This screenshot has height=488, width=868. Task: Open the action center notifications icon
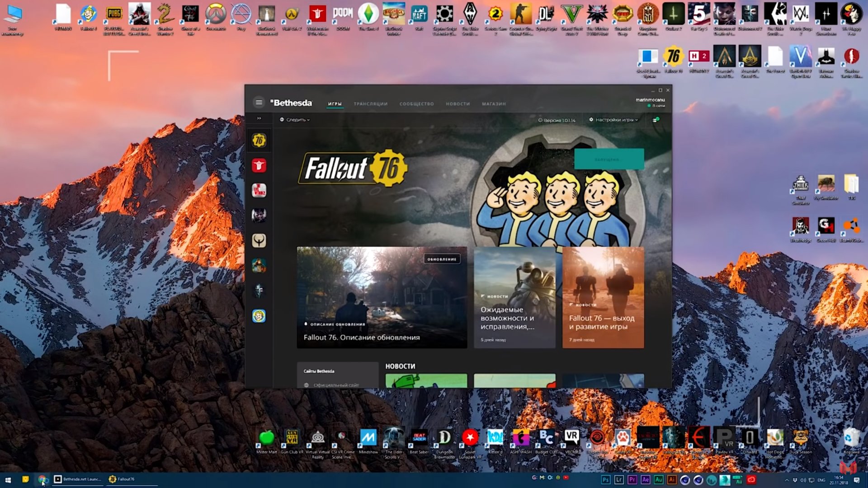point(857,480)
